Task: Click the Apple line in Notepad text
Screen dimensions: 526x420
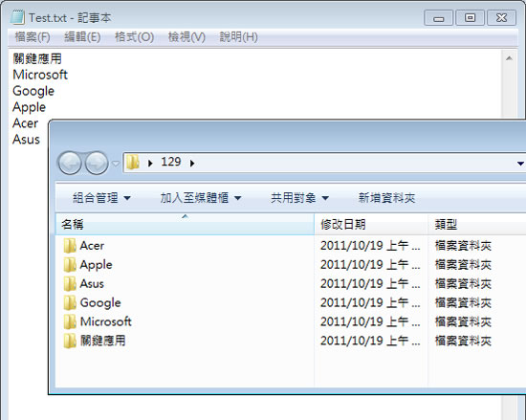Action: tap(30, 108)
